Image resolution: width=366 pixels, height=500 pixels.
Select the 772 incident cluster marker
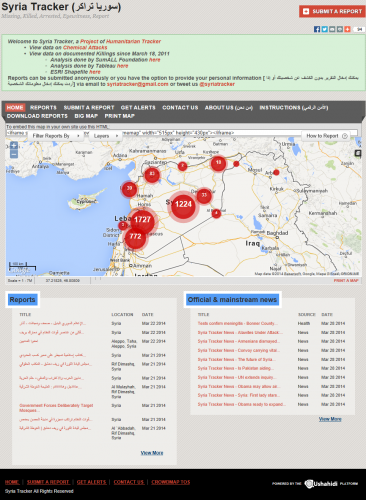(x=135, y=237)
